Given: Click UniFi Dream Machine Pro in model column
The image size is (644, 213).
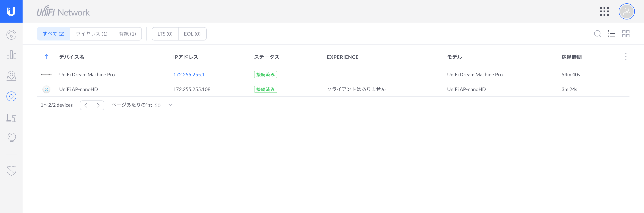Looking at the screenshot, I should tap(475, 75).
